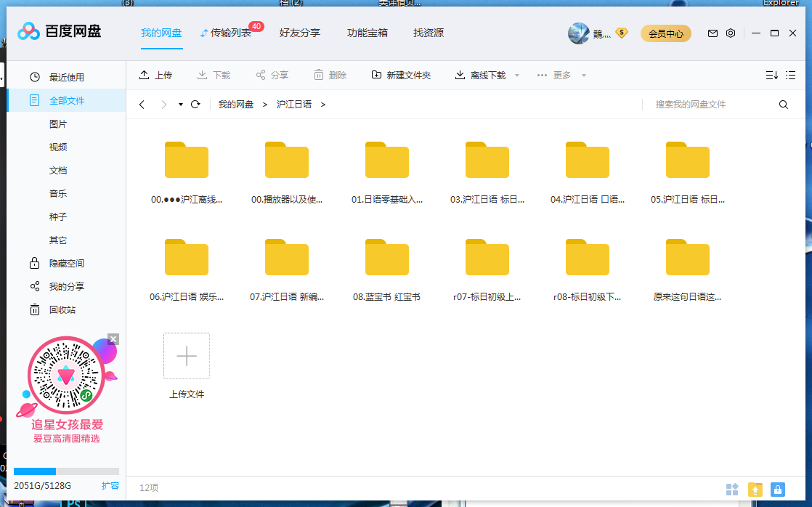The image size is (812, 507).
Task: Select folder 07.沪江日语 新编...
Action: (287, 270)
